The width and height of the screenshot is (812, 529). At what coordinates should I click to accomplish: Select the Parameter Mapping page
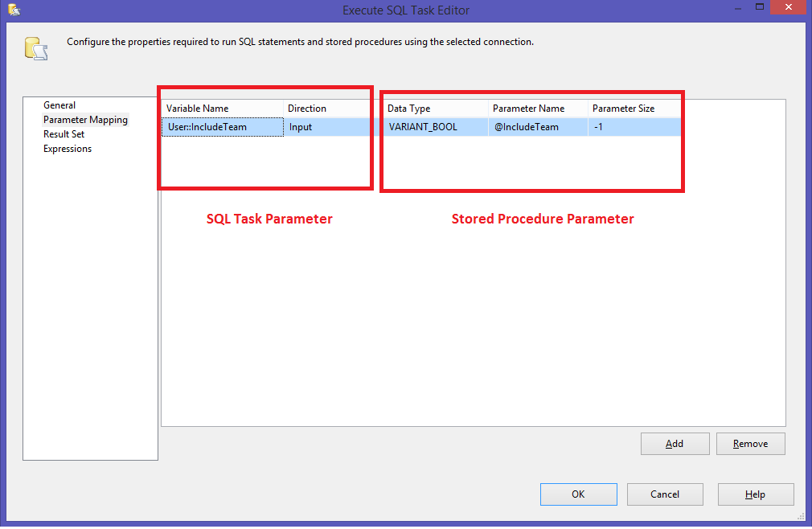click(85, 119)
